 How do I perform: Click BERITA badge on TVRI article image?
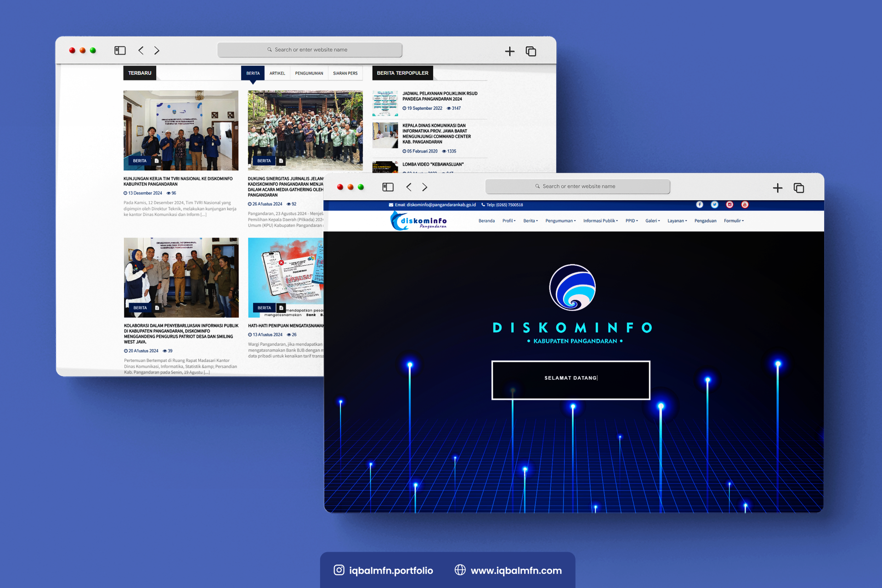[x=140, y=161]
